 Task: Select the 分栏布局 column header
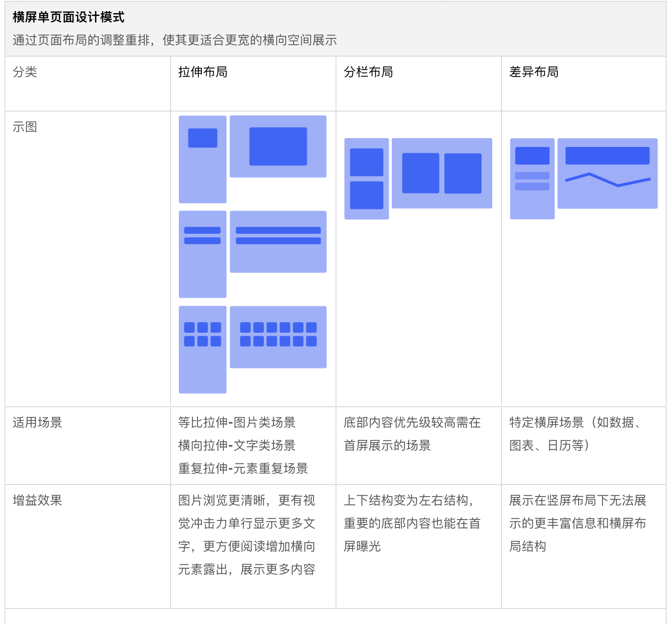(419, 84)
